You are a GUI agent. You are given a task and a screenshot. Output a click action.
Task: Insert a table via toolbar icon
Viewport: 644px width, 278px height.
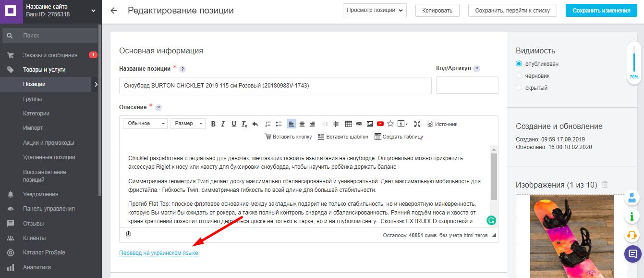pyautogui.click(x=349, y=124)
